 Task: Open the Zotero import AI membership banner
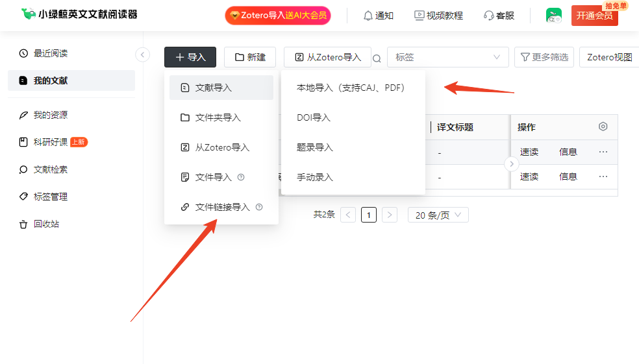click(x=278, y=16)
